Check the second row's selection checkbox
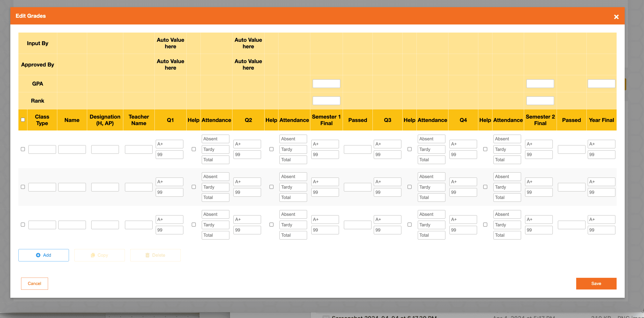The image size is (644, 318). [x=23, y=187]
